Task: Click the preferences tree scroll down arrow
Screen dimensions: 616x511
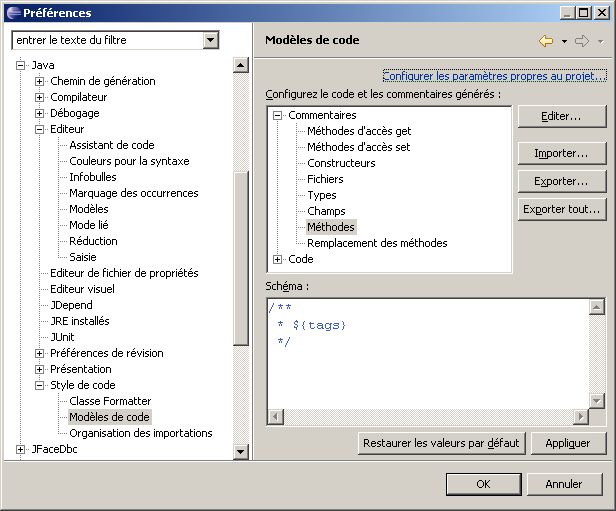Action: pos(240,452)
